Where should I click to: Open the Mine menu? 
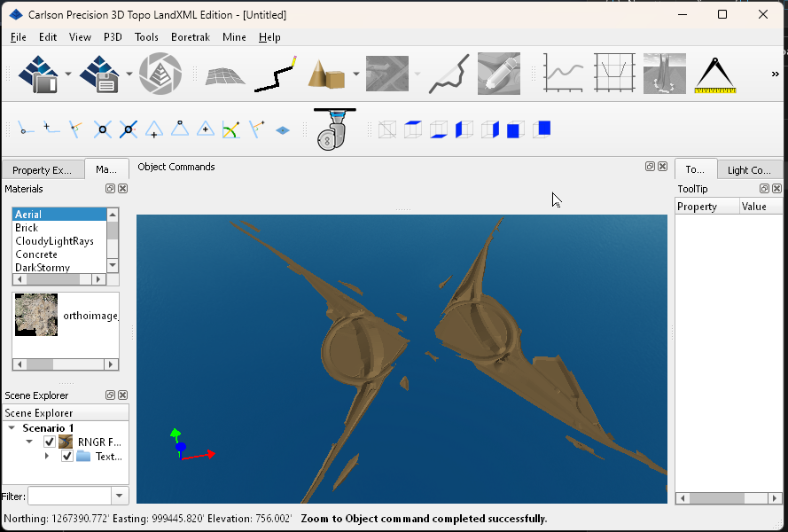point(234,37)
